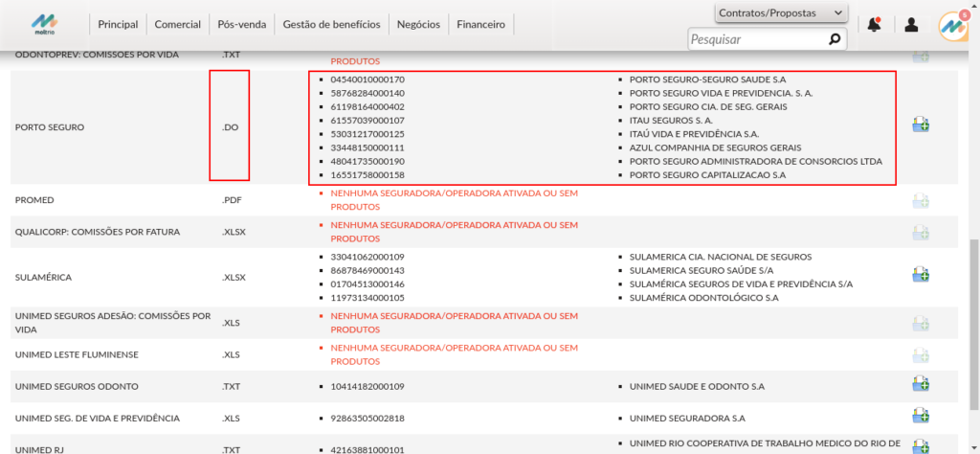Open the Principal menu
980x454 pixels.
[x=118, y=24]
